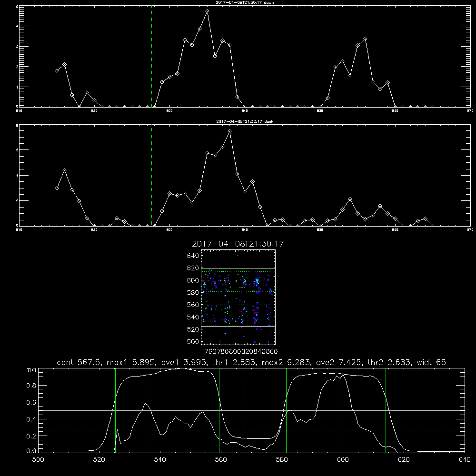Image resolution: width=476 pixels, height=476 pixels.
Task: Click the dusk plot title text
Action: pos(245,121)
